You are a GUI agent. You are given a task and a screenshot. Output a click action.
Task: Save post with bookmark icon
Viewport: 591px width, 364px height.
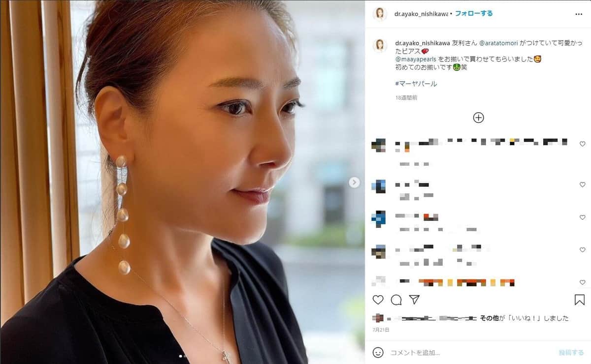(579, 300)
